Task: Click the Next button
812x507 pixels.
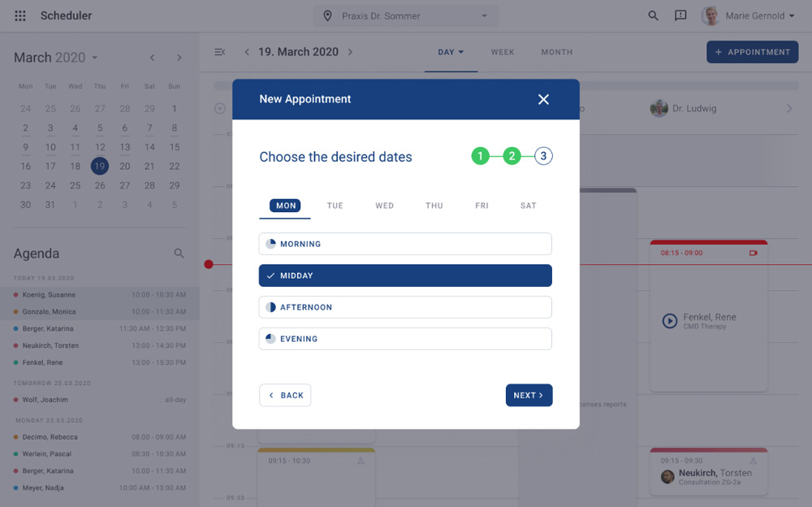Action: pyautogui.click(x=529, y=395)
